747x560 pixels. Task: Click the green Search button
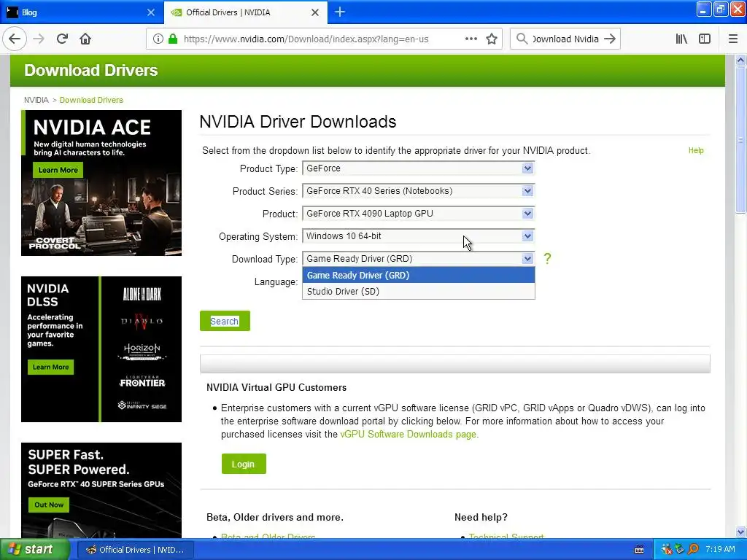[225, 321]
